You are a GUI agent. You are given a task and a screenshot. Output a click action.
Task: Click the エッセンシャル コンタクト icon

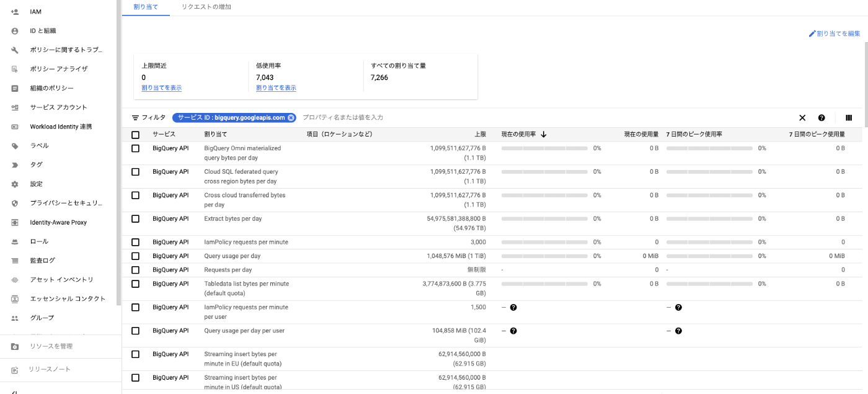click(15, 299)
